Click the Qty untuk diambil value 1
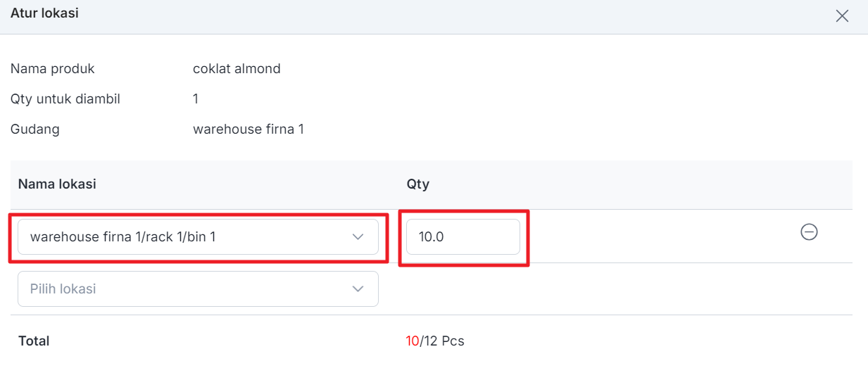868x380 pixels. 196,99
